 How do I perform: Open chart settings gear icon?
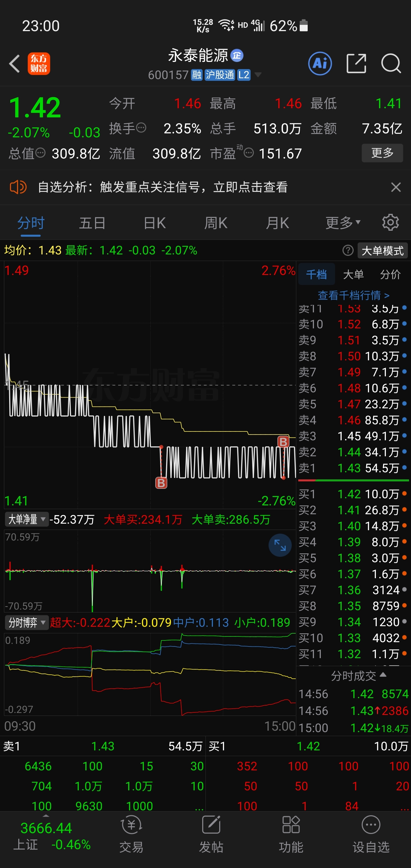(390, 223)
